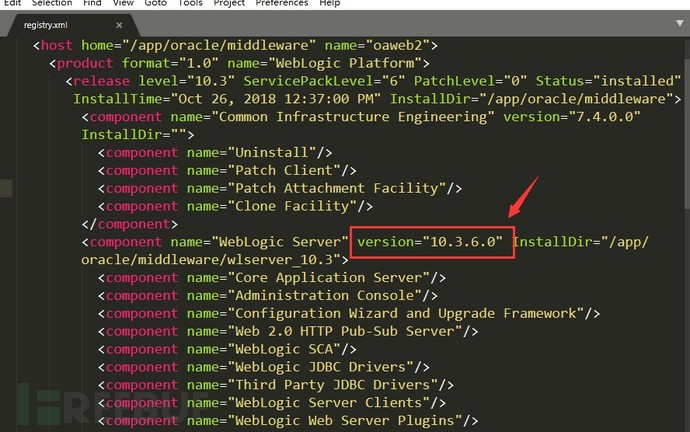Click the oracle/middleware/wlserver_10.3 path line
Screen dimensions: 690x432
point(215,260)
